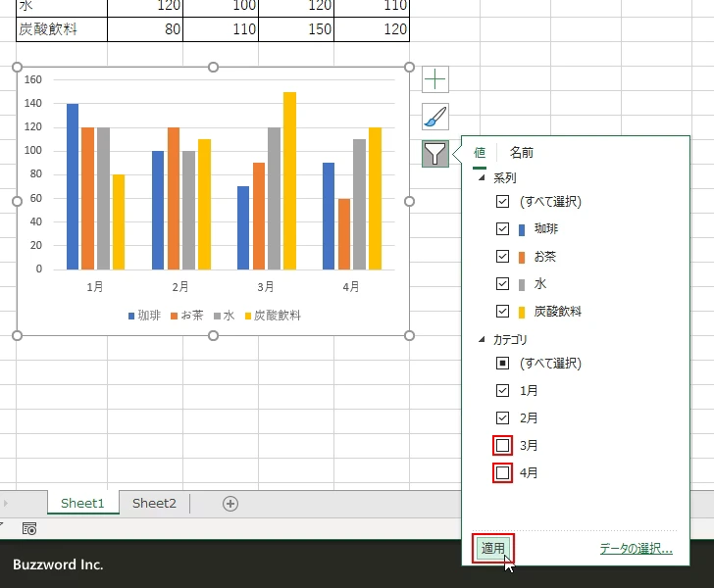Select right-middle chart resize handle

pos(409,202)
